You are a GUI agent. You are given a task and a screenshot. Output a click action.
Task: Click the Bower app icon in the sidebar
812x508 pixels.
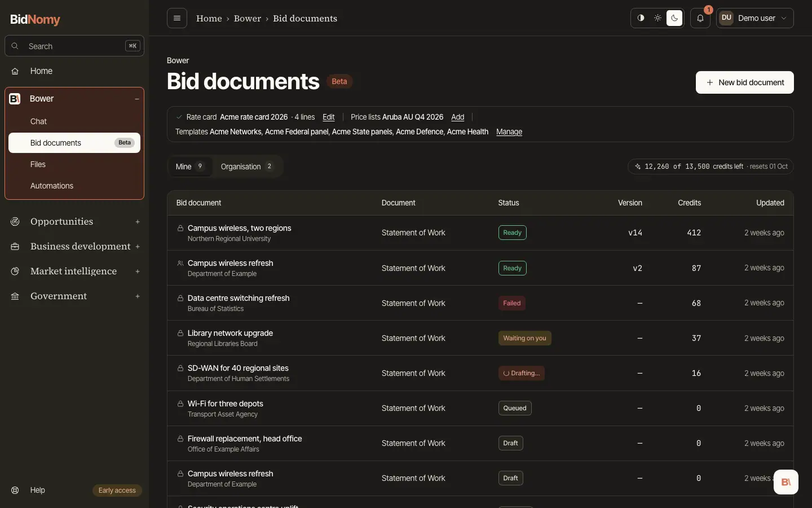(15, 99)
